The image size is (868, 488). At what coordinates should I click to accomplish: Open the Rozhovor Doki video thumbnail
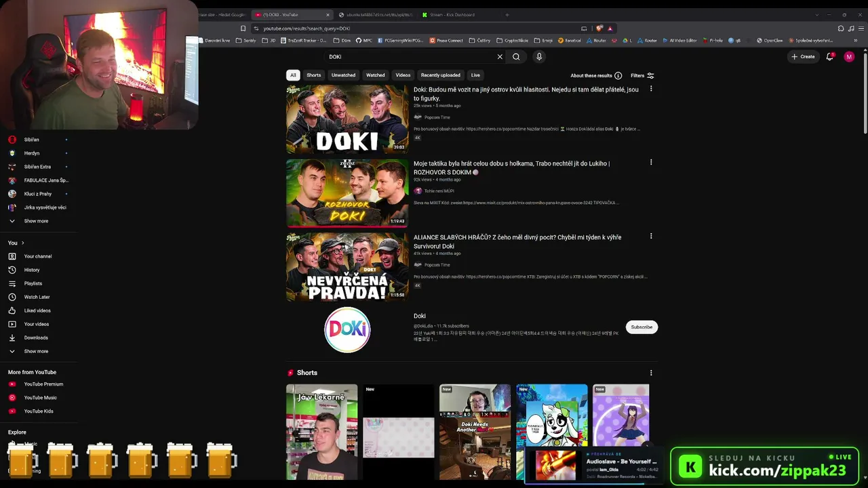click(347, 193)
